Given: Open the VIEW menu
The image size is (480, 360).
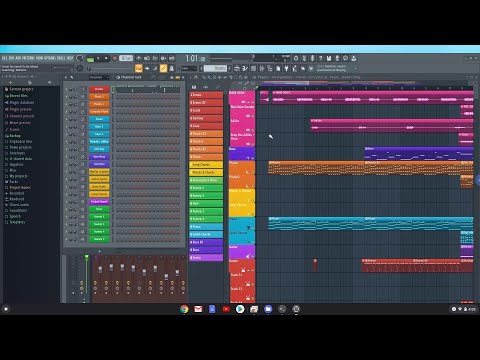Looking at the screenshot, I should coord(40,58).
